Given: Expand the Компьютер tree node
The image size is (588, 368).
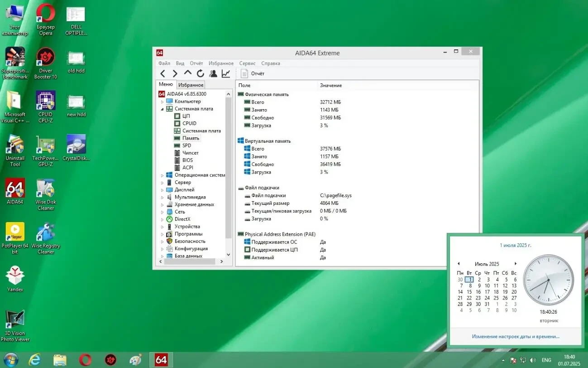Looking at the screenshot, I should coord(163,102).
